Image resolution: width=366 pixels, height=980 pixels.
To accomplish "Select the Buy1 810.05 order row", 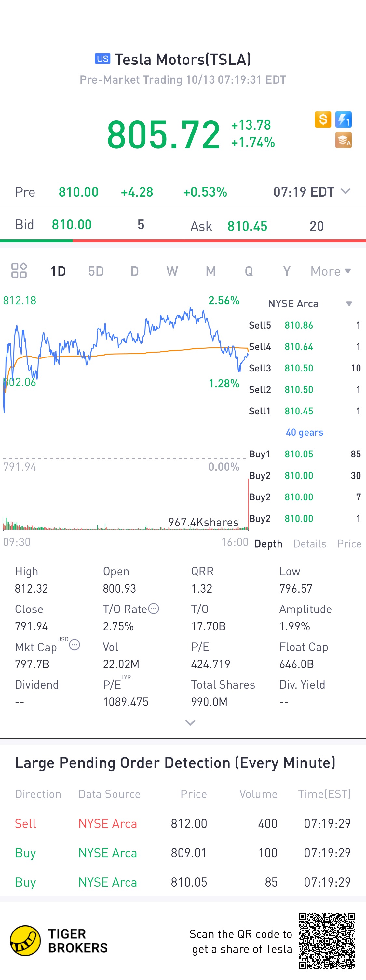I will (x=305, y=454).
